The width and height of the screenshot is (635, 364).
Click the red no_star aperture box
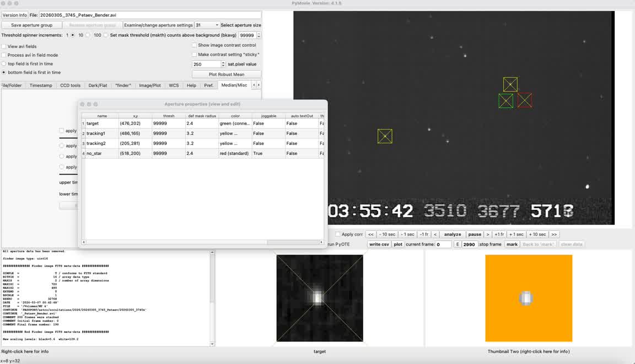[x=524, y=100]
